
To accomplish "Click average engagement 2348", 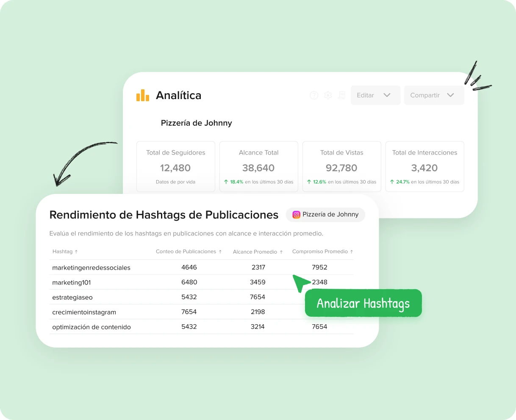I will [319, 282].
